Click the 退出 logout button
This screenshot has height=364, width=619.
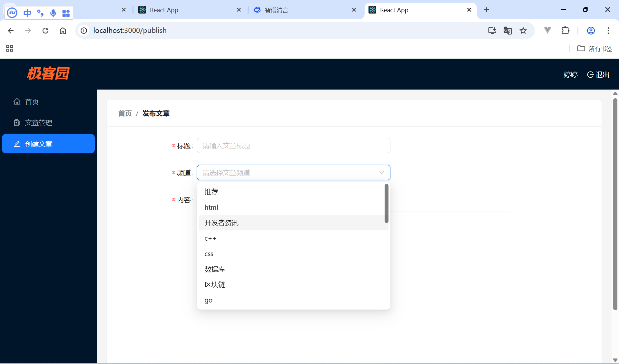pos(598,75)
